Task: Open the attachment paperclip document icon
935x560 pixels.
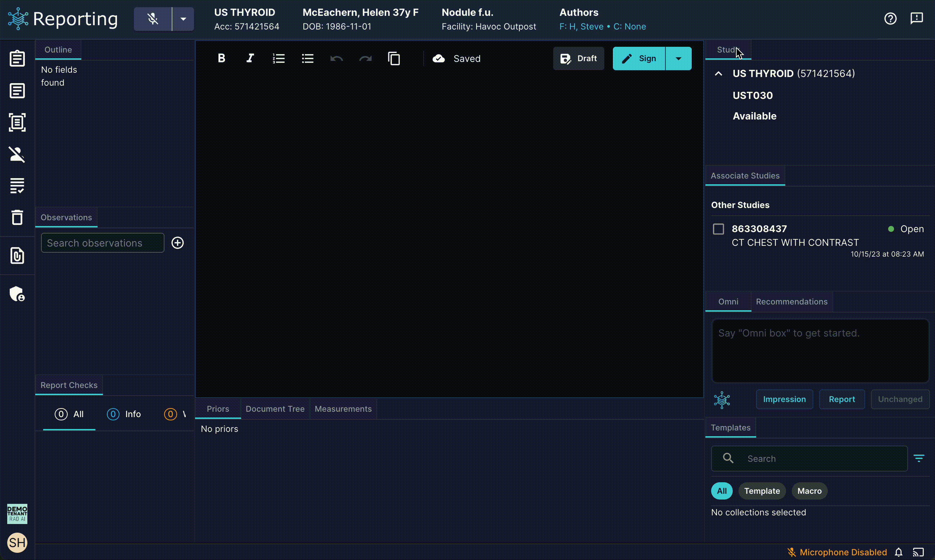Action: tap(17, 256)
